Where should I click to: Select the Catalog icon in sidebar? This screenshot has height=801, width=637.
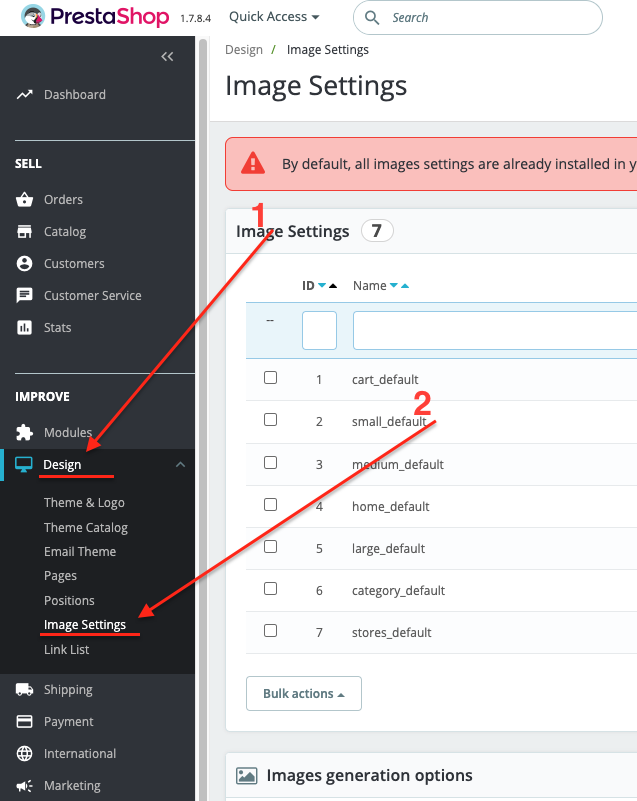25,231
